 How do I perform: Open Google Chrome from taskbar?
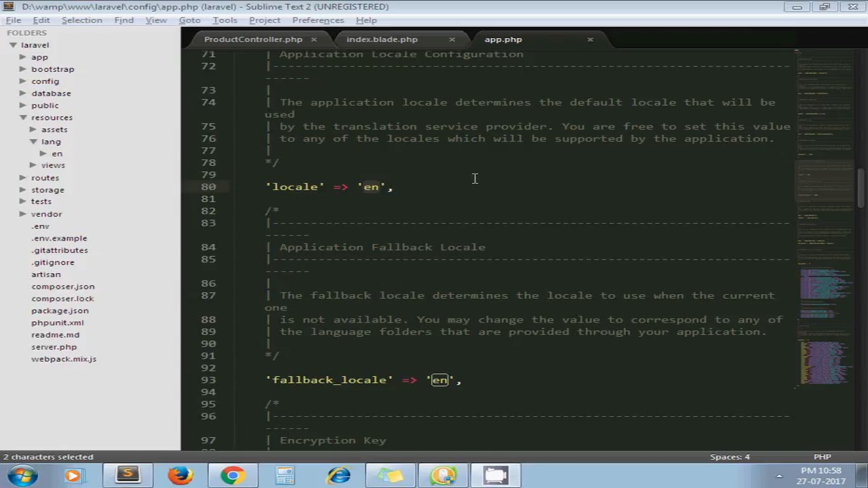tap(233, 475)
